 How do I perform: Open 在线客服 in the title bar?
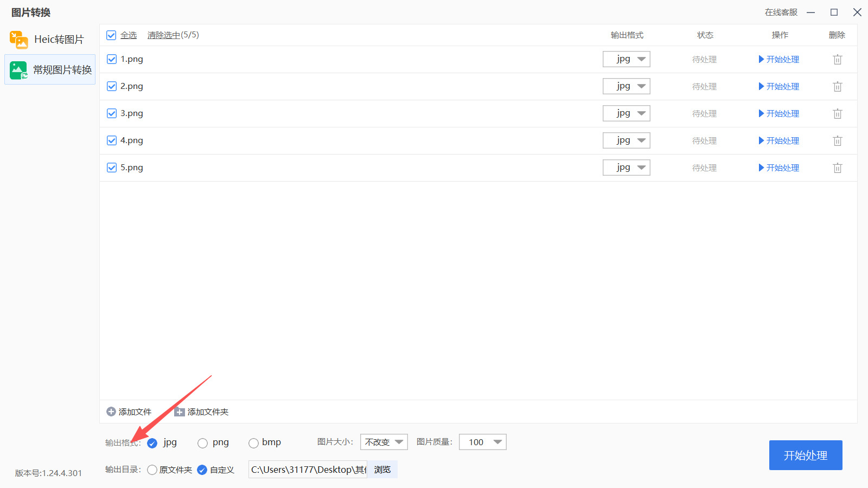[x=781, y=12]
